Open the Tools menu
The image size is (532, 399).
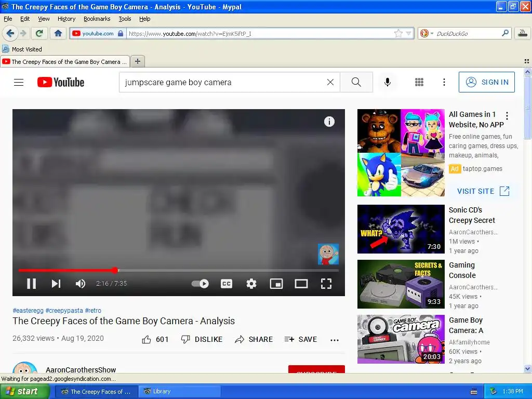125,19
